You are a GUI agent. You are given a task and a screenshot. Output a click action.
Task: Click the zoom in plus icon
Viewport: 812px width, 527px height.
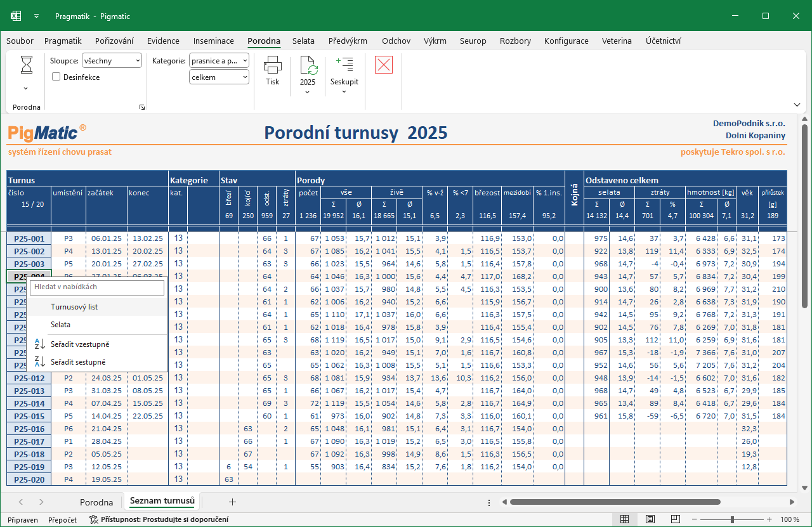click(x=770, y=519)
